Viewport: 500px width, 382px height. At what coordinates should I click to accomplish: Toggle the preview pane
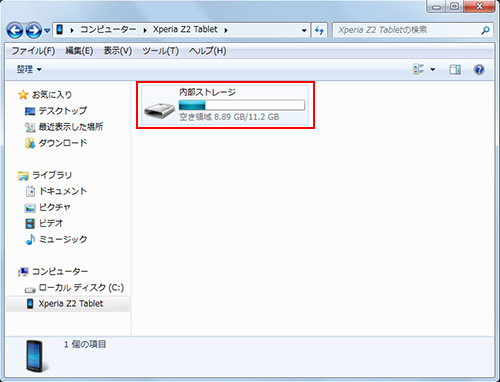point(455,69)
